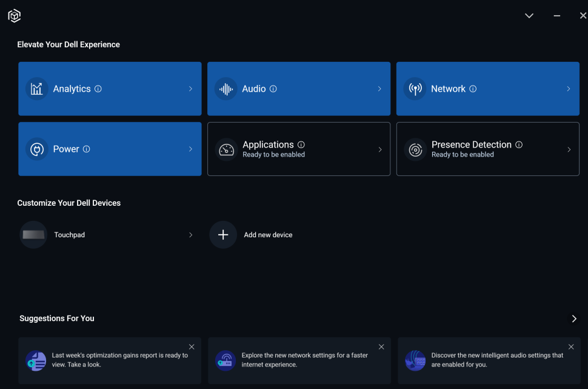Click the Power plug icon
The width and height of the screenshot is (588, 389).
(x=37, y=149)
